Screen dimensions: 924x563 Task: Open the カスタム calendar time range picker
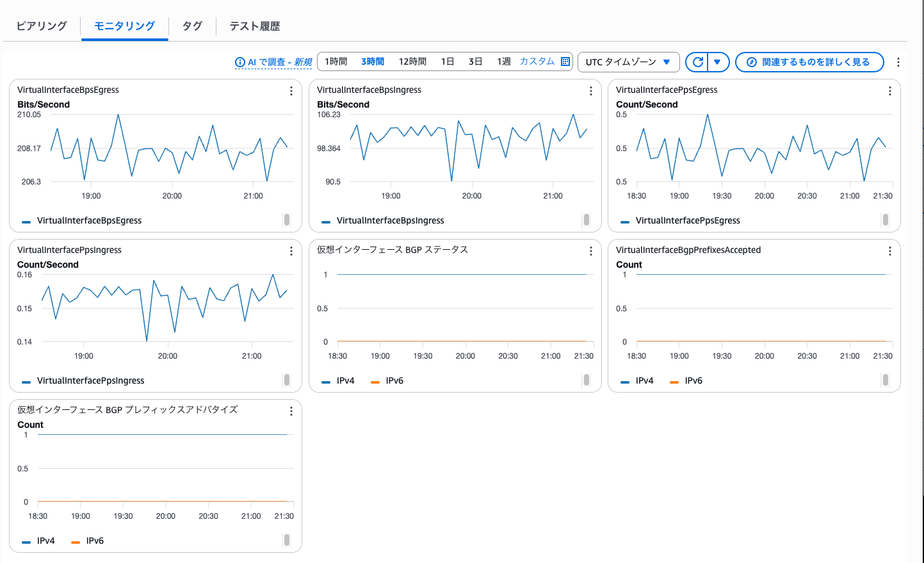(544, 61)
